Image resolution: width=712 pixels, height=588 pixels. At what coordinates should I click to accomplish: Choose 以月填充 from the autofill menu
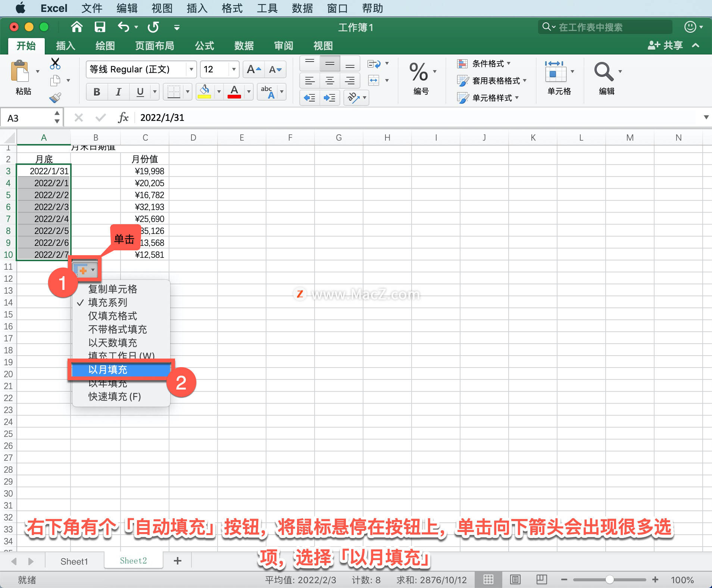point(108,370)
